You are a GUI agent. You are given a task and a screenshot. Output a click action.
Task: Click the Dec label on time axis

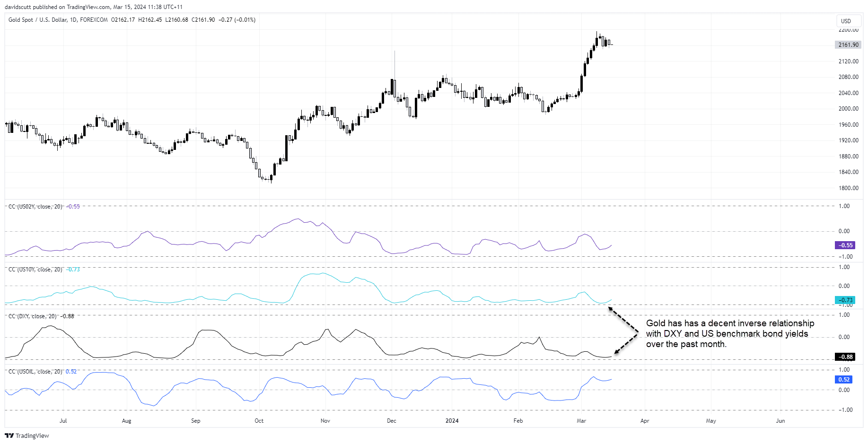[392, 421]
